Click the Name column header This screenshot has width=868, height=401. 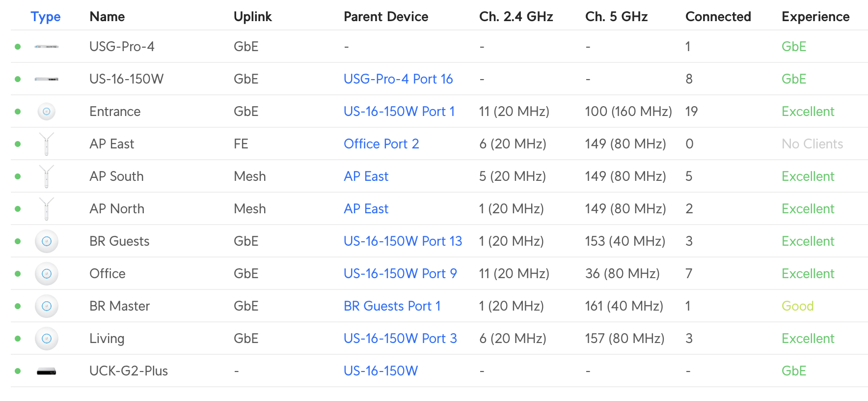coord(107,16)
